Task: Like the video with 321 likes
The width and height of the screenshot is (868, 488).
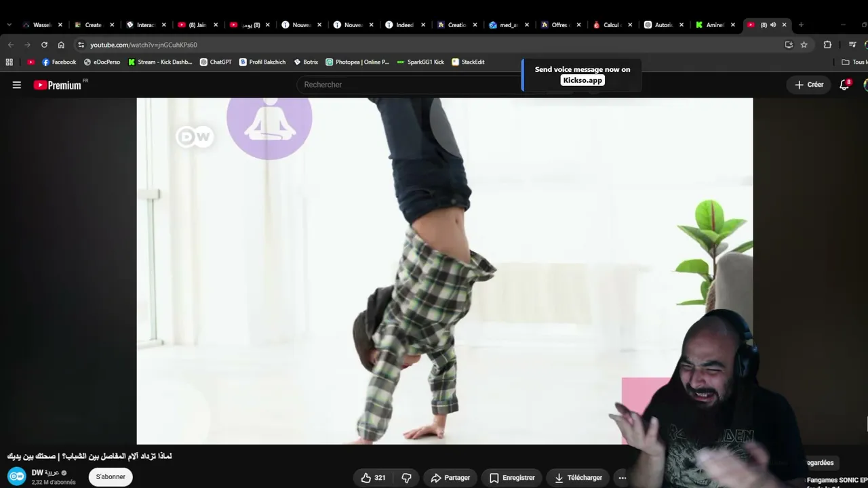Action: coord(373,478)
